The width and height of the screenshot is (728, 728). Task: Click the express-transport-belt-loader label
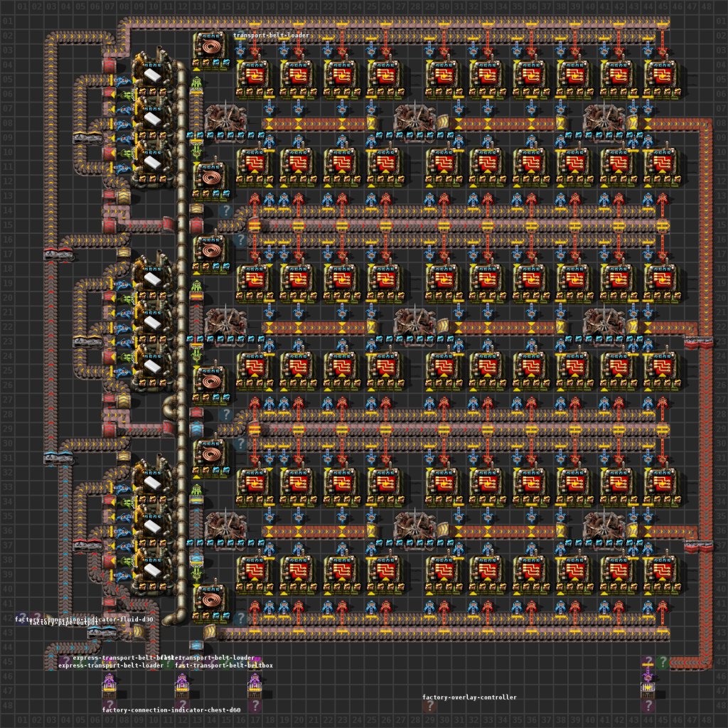coord(110,665)
